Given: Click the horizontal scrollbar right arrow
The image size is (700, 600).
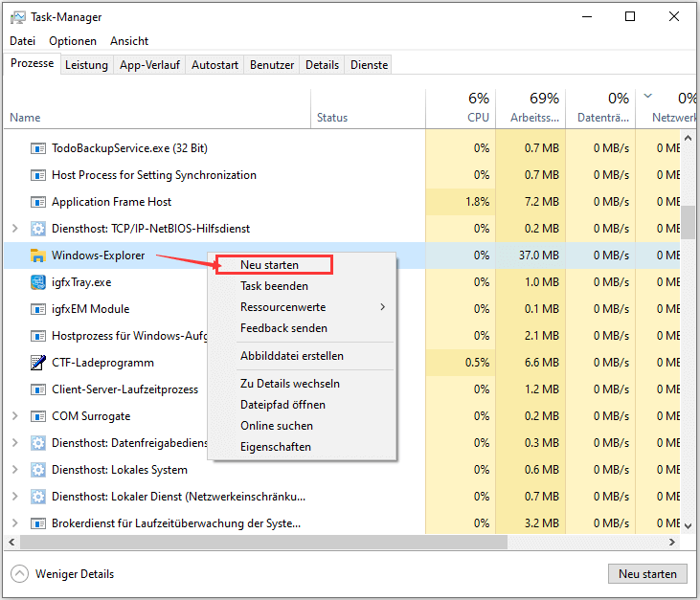Looking at the screenshot, I should 672,542.
